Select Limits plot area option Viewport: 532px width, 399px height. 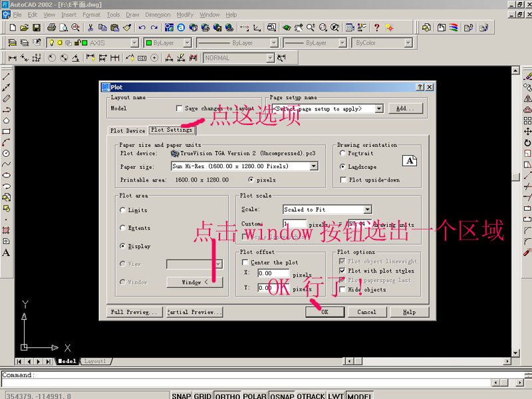123,210
